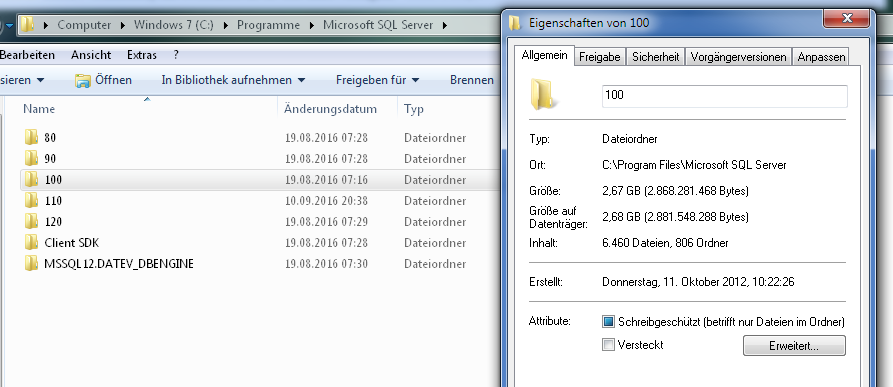
Task: Expand the arrow after Programme breadcrumb
Action: [x=312, y=26]
